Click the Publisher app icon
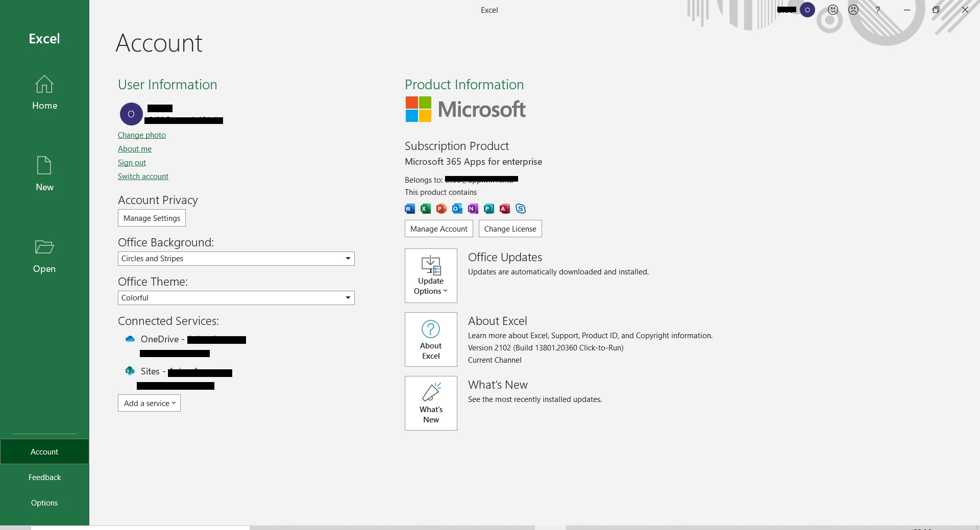This screenshot has width=980, height=530. coord(489,208)
